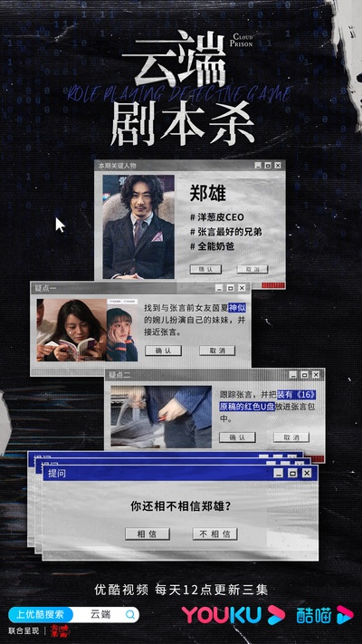Minimize the front 提问 window
Viewport: 362px width, 644px height.
pos(279,473)
